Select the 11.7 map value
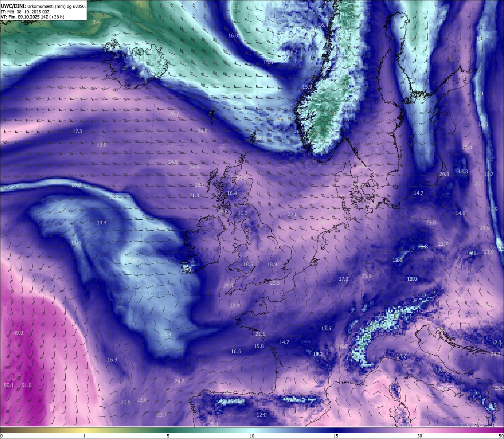The image size is (504, 439). click(489, 174)
